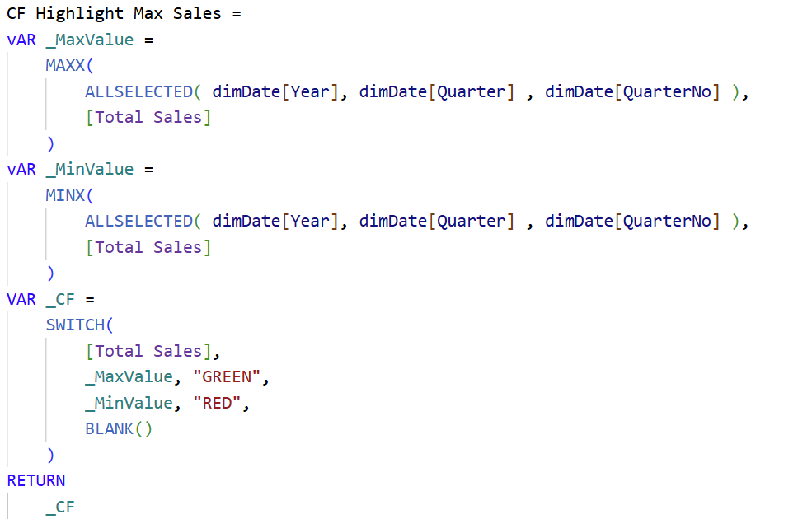Click [Total Sales] inside MAXX block

pyautogui.click(x=148, y=118)
